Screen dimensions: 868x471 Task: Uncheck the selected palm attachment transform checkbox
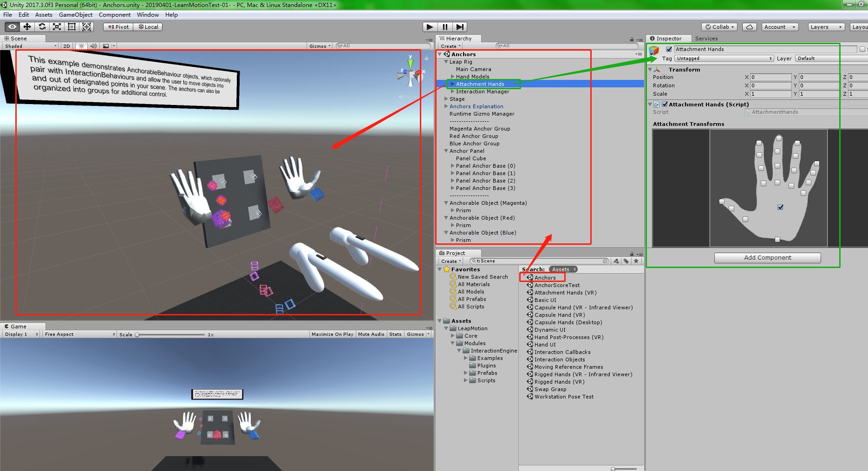point(780,207)
